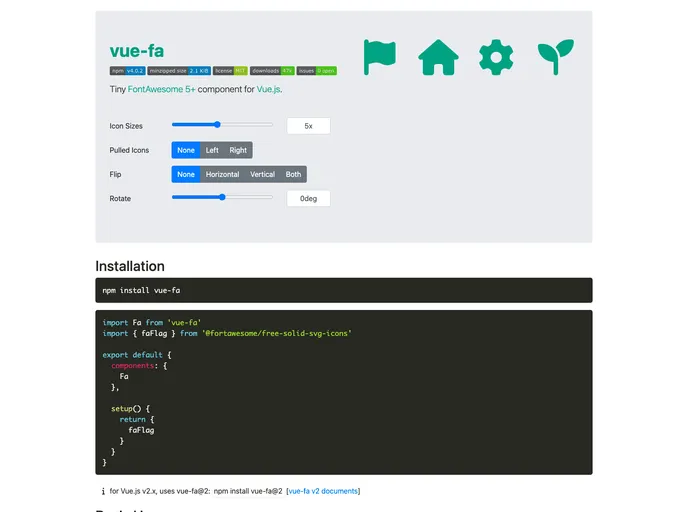Click the Icon Sizes slider
The height and width of the screenshot is (512, 688).
[x=222, y=125]
